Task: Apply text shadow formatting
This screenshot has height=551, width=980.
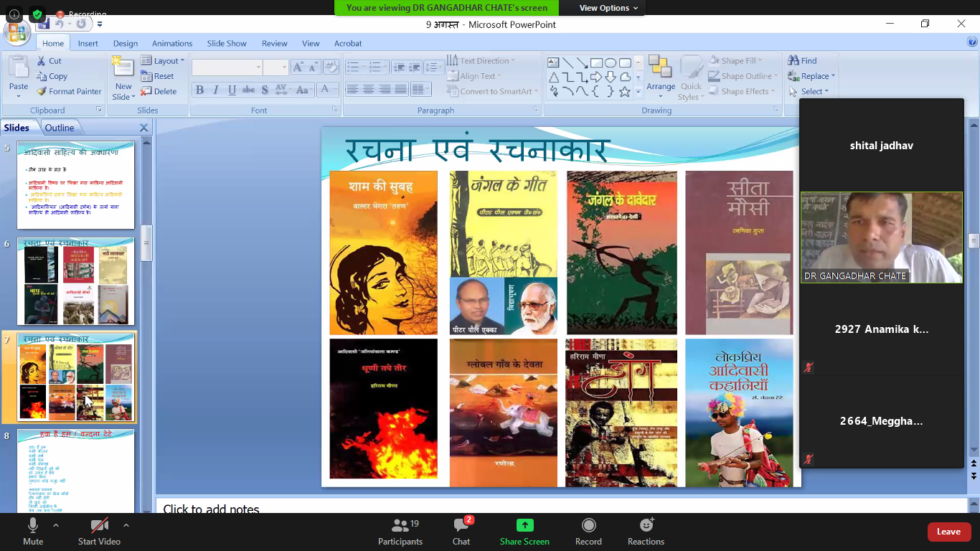Action: point(264,90)
